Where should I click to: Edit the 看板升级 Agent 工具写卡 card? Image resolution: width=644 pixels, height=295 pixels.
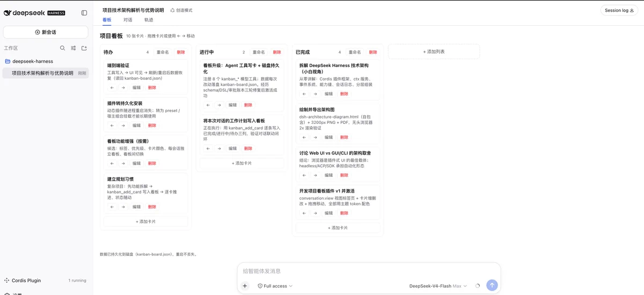click(233, 105)
